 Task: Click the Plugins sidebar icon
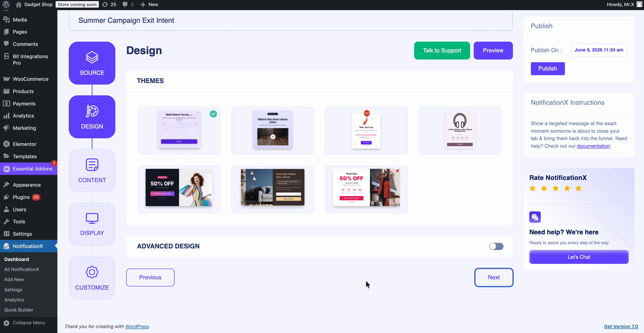click(x=6, y=197)
